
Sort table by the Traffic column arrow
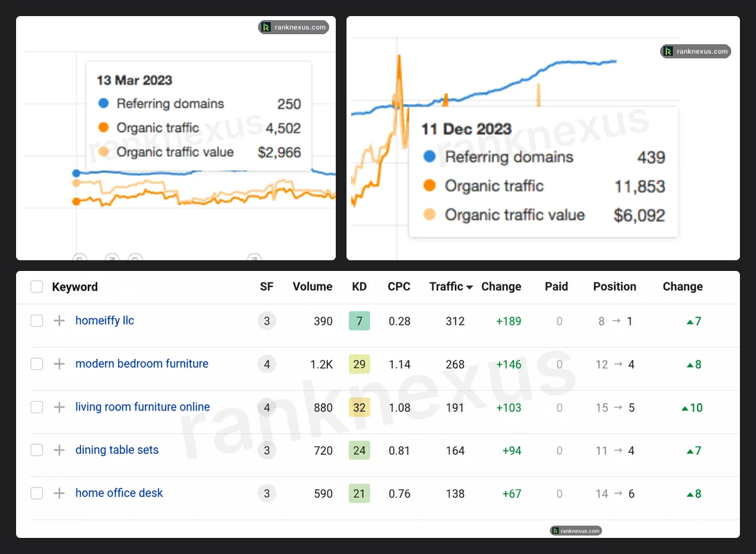pos(470,287)
